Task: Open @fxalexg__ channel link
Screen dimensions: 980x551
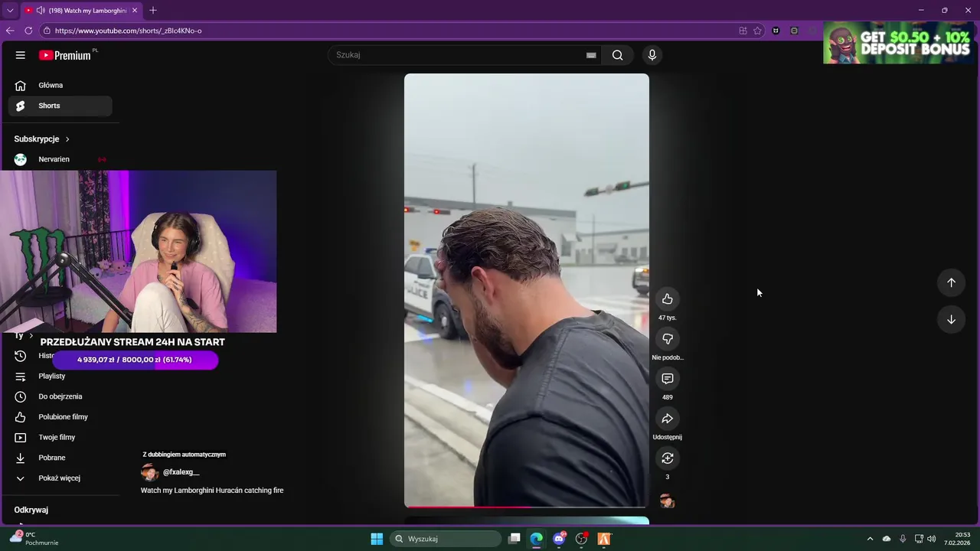Action: pos(181,472)
